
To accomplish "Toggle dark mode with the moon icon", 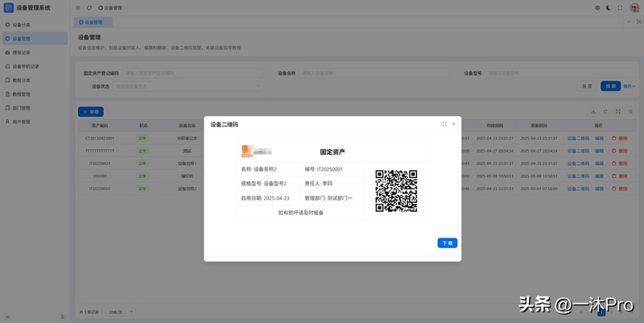I will tap(609, 7).
